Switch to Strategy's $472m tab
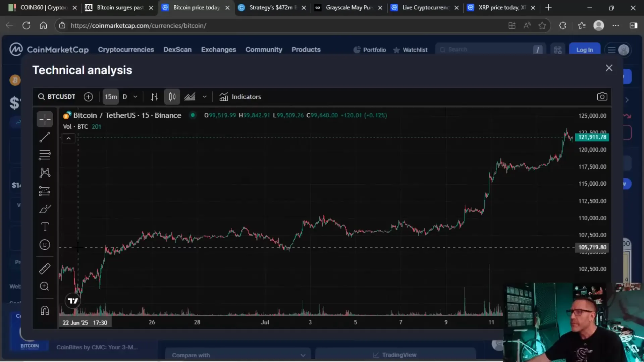Viewport: 644px width, 362px height. (x=272, y=7)
